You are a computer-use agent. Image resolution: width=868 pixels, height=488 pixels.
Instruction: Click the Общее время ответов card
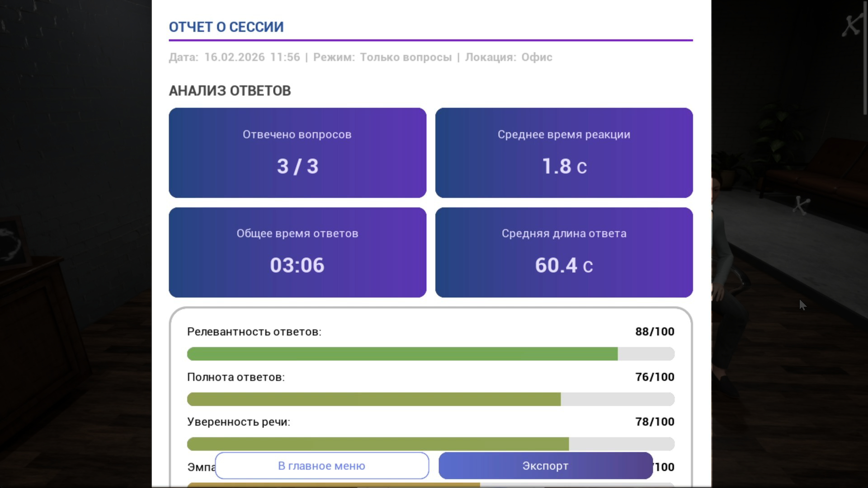point(297,252)
